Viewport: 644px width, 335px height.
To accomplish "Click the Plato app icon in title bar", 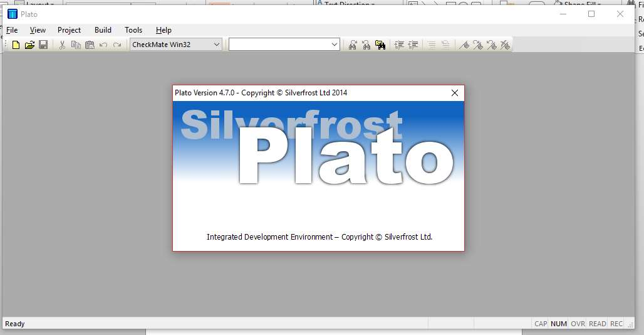I will [x=13, y=14].
